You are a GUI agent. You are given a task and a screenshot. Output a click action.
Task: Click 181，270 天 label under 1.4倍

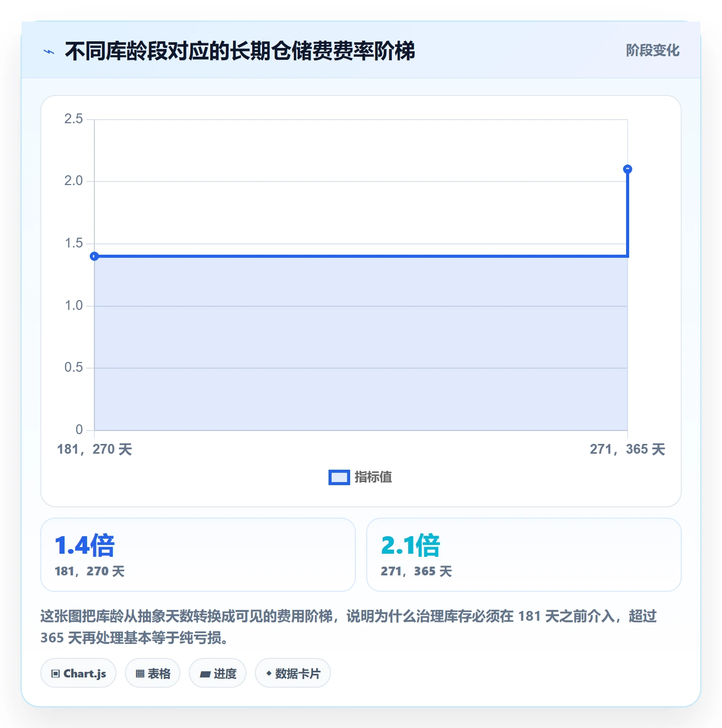(x=90, y=571)
